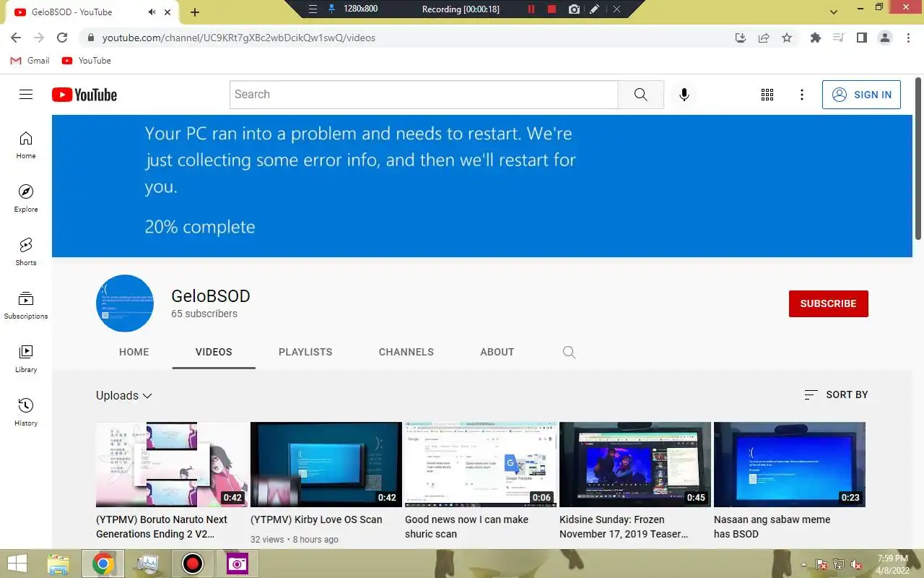Open the YouTube hamburger guide menu

26,95
